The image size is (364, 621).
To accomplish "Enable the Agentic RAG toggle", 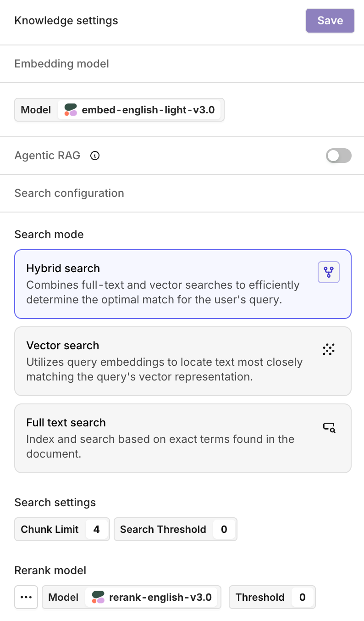I will click(338, 156).
